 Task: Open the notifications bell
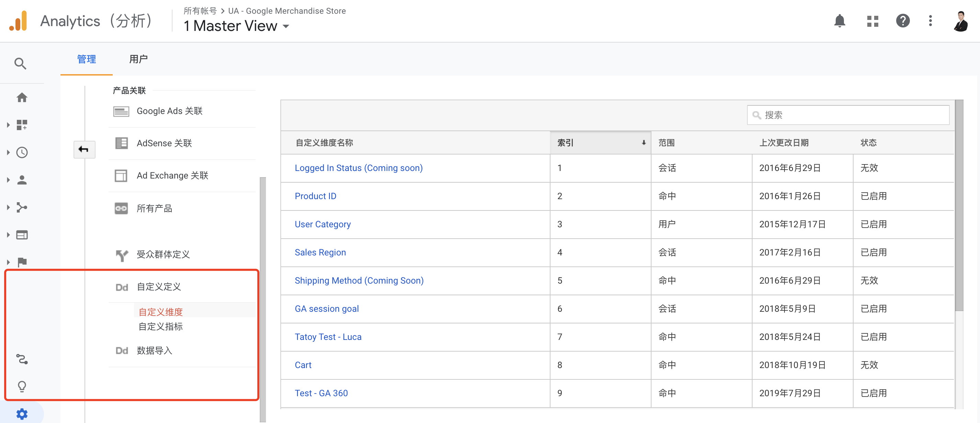tap(839, 21)
